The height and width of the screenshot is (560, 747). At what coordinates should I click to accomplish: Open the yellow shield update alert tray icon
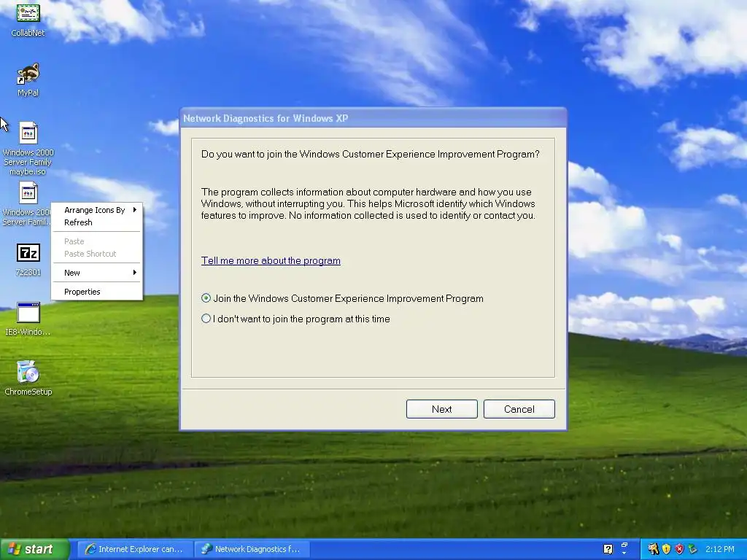(x=666, y=549)
